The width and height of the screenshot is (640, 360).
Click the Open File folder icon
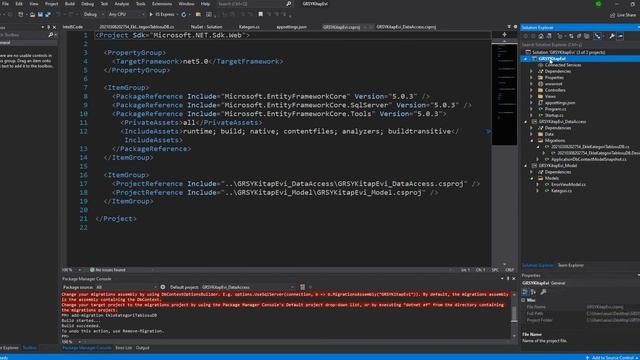tap(32, 14)
